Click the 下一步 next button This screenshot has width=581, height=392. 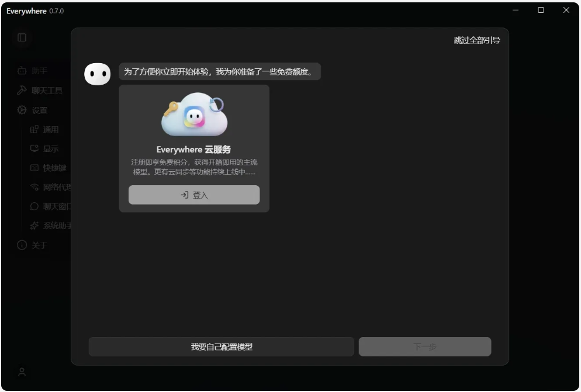(x=425, y=347)
